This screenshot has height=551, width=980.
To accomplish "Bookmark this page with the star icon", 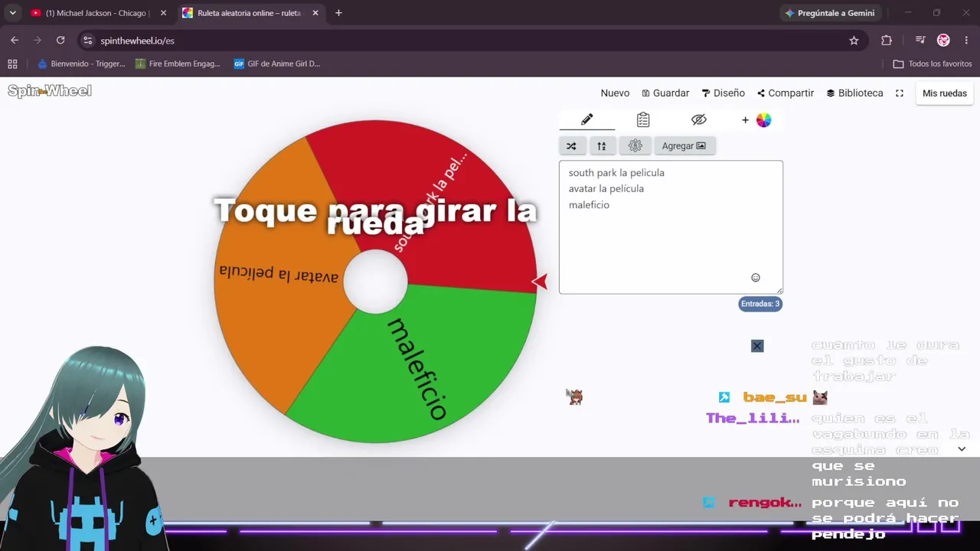I will (x=854, y=41).
